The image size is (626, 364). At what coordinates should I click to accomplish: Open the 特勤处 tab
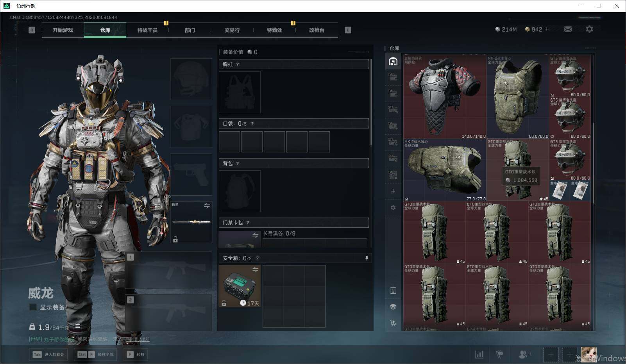274,30
